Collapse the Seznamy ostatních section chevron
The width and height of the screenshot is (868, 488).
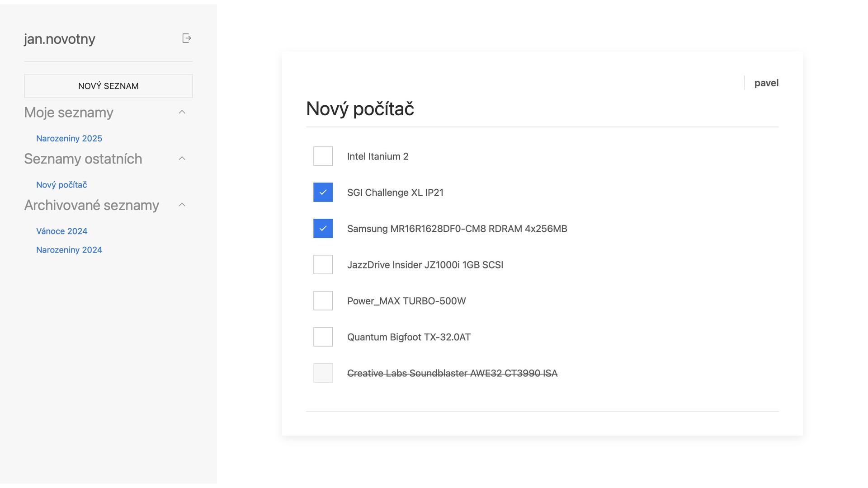[x=182, y=159]
